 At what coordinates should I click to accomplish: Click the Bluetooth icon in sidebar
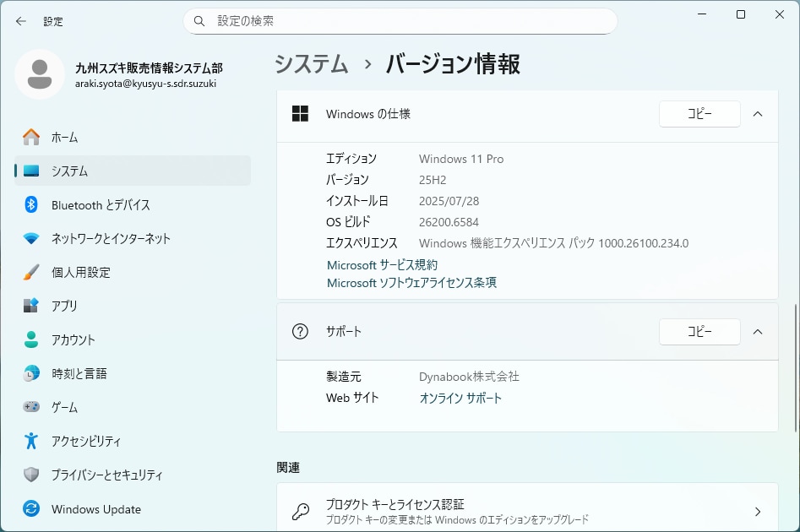pos(31,204)
